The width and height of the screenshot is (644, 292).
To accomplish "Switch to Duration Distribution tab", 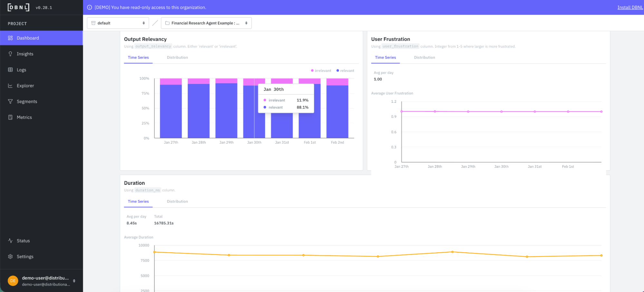I will click(x=178, y=201).
